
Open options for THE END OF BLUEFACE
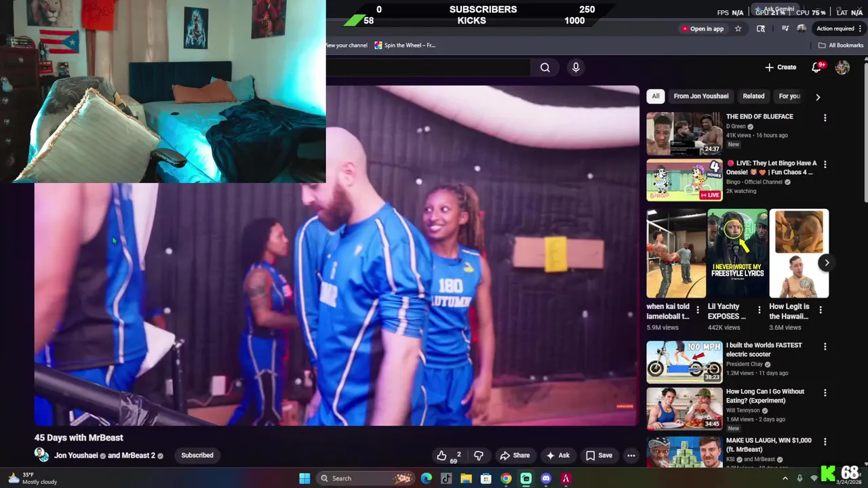click(825, 118)
